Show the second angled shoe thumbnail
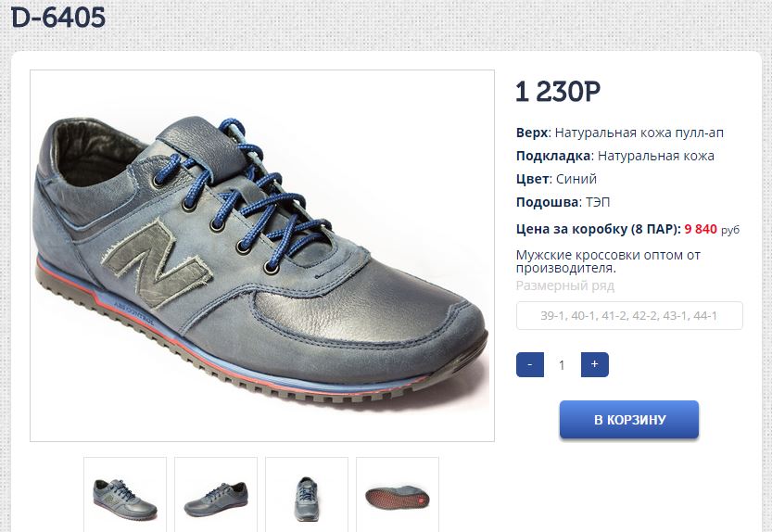 pyautogui.click(x=216, y=495)
